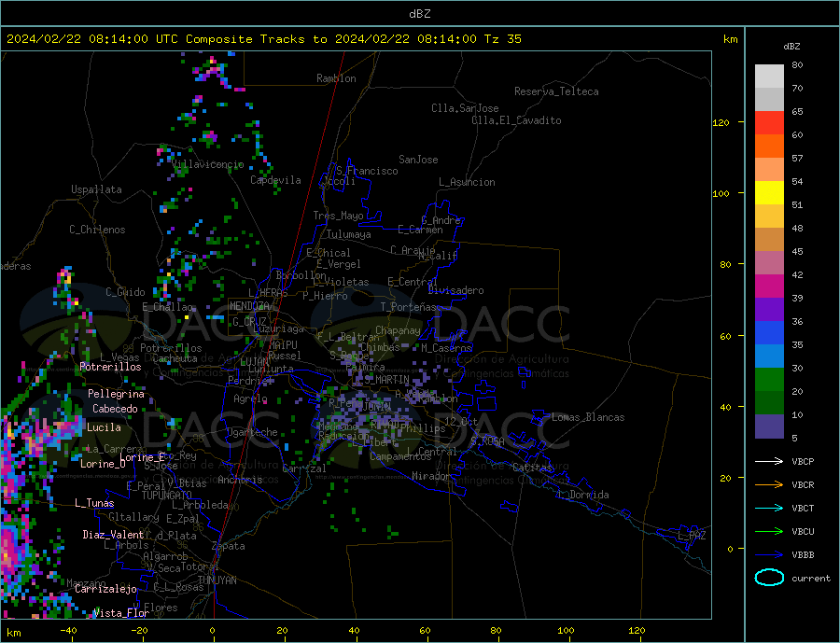This screenshot has width=840, height=643.
Task: Click the Ramblon map label
Action: (x=336, y=78)
